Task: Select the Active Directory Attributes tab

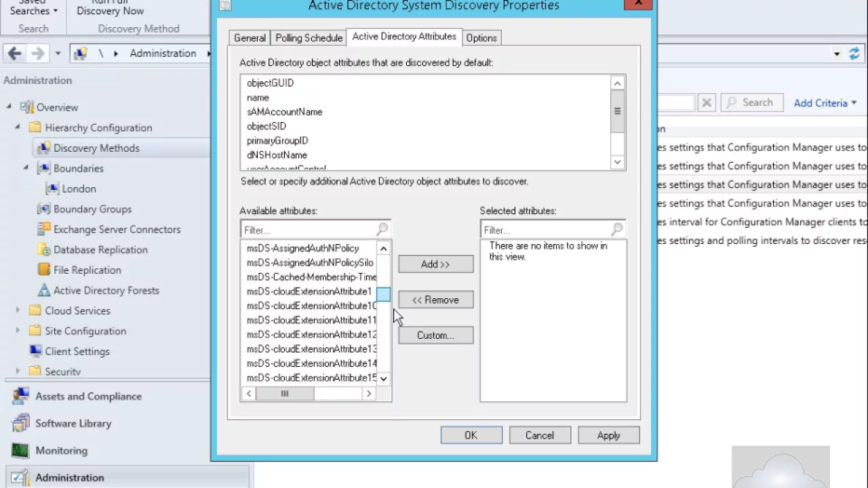Action: point(404,37)
